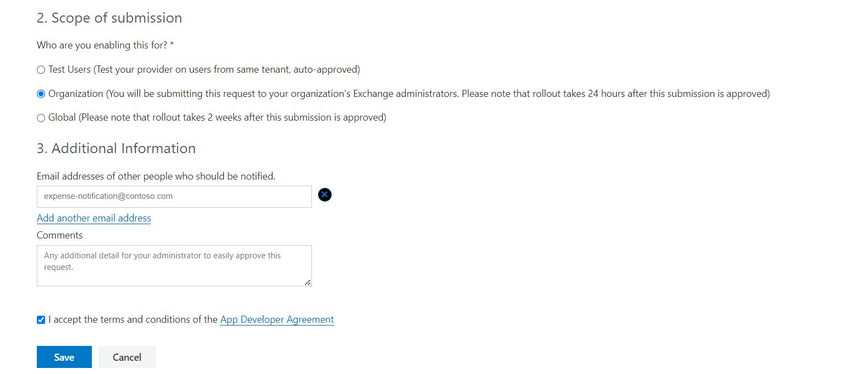Add another email address
The image size is (850, 374).
click(x=94, y=218)
